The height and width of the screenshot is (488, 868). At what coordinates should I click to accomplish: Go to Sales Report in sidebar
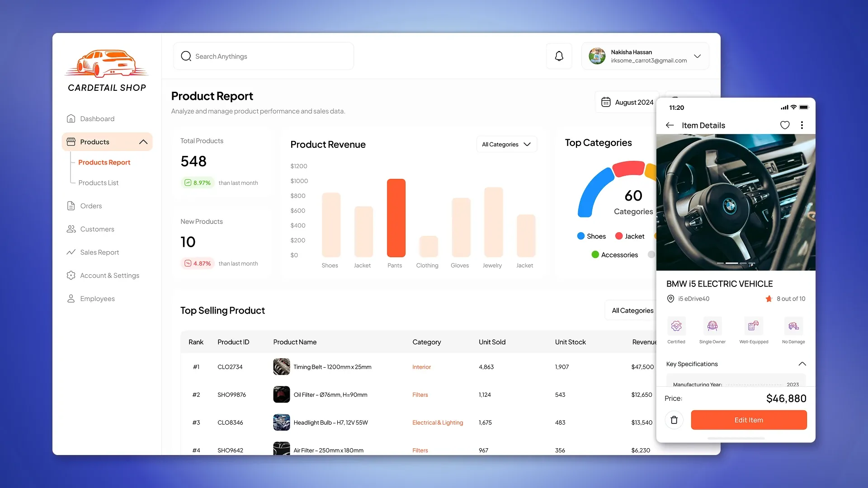(x=99, y=252)
